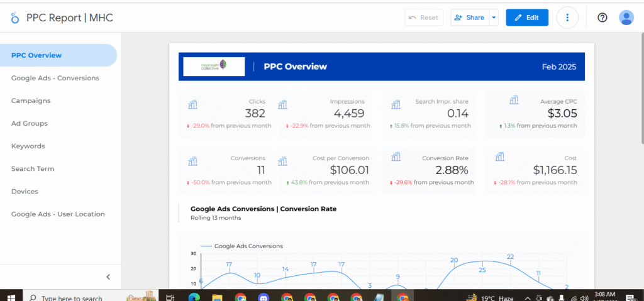
Task: Click the Share button
Action: tap(469, 18)
